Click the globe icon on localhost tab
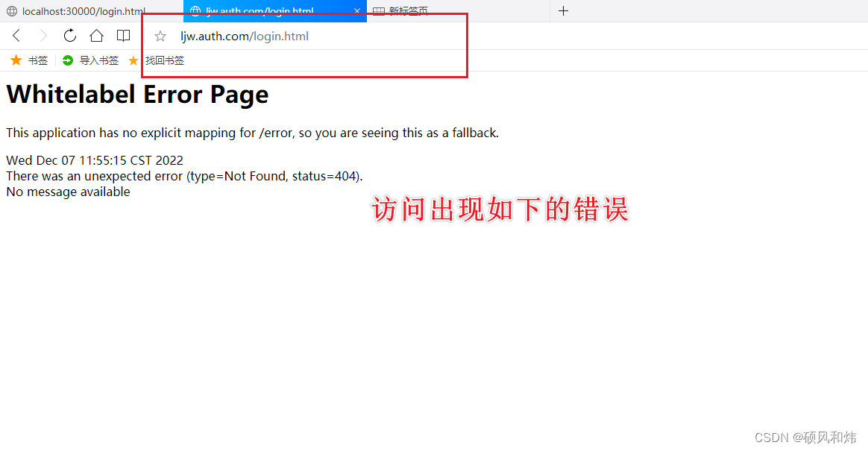Image resolution: width=868 pixels, height=451 pixels. coord(12,11)
